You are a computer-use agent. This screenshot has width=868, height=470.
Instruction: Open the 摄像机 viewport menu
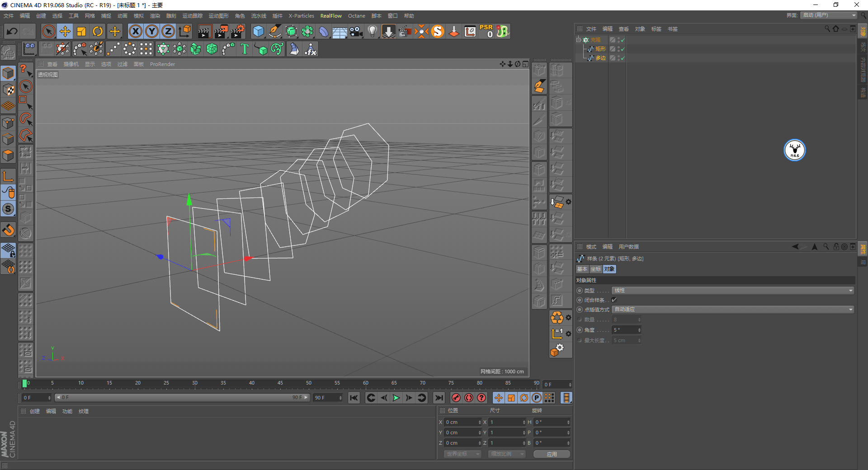pos(71,64)
